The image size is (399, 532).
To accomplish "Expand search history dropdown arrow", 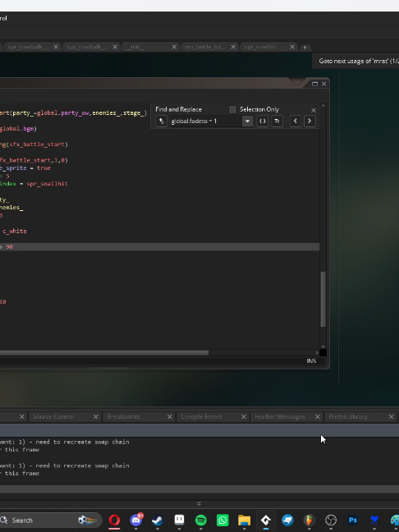I will [247, 122].
